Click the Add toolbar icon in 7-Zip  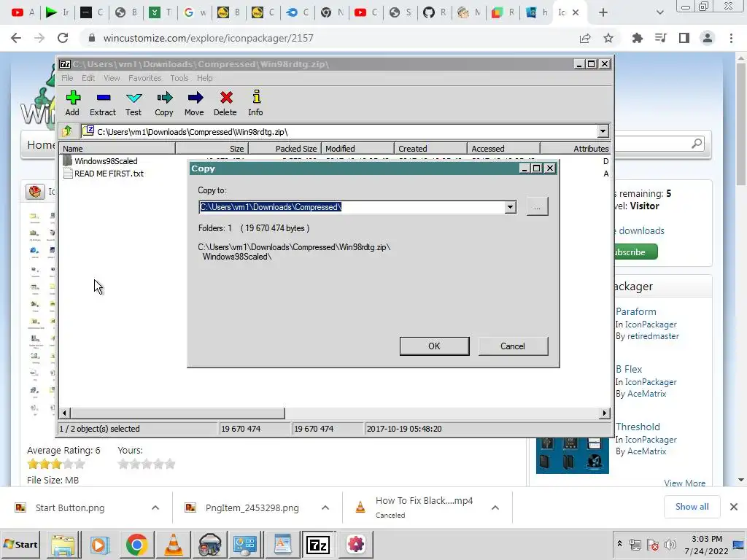(x=72, y=103)
